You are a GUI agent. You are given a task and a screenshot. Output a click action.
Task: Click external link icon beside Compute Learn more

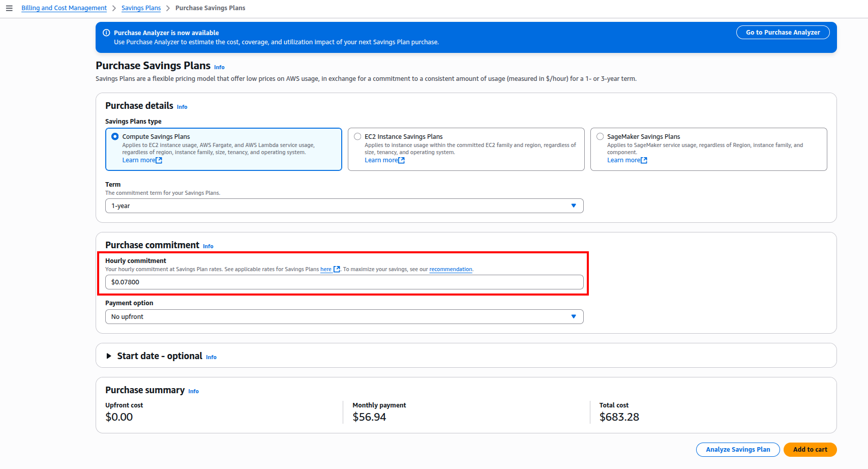(x=159, y=160)
